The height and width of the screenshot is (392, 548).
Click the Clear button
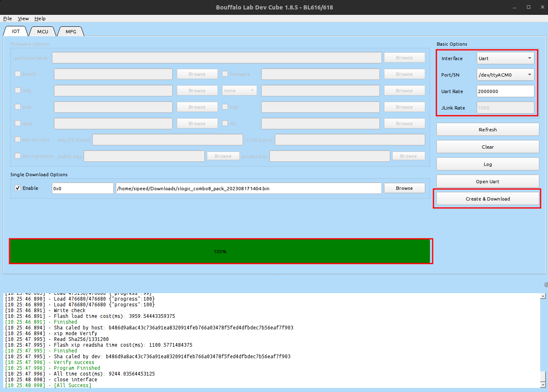coord(487,147)
